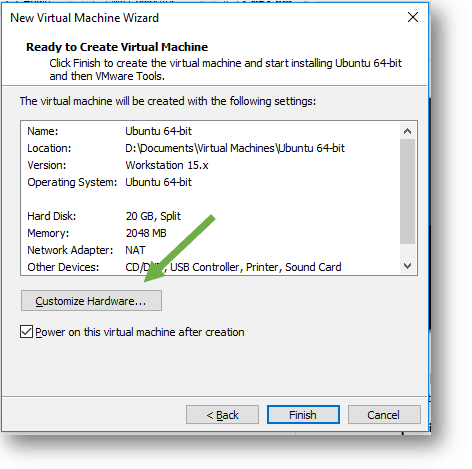
Task: Close the wizard with the X icon
Action: (413, 17)
